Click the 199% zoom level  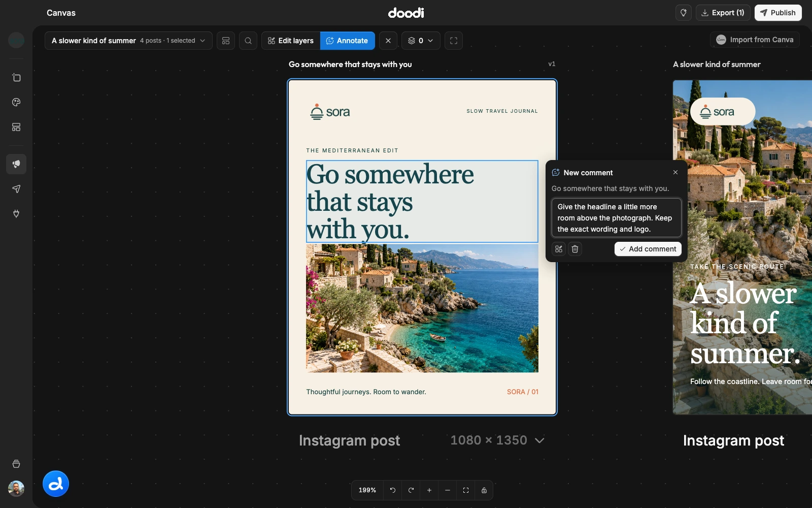click(367, 490)
